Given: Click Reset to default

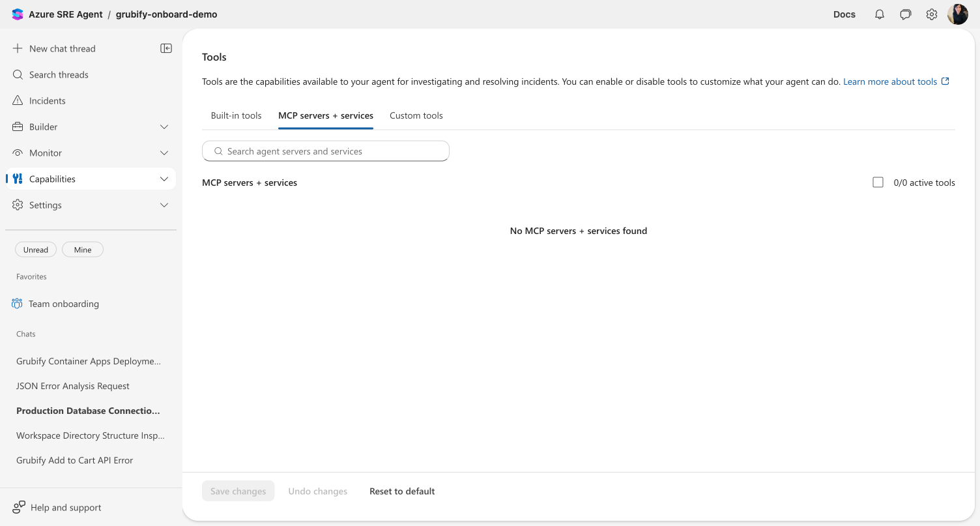Looking at the screenshot, I should (x=402, y=491).
